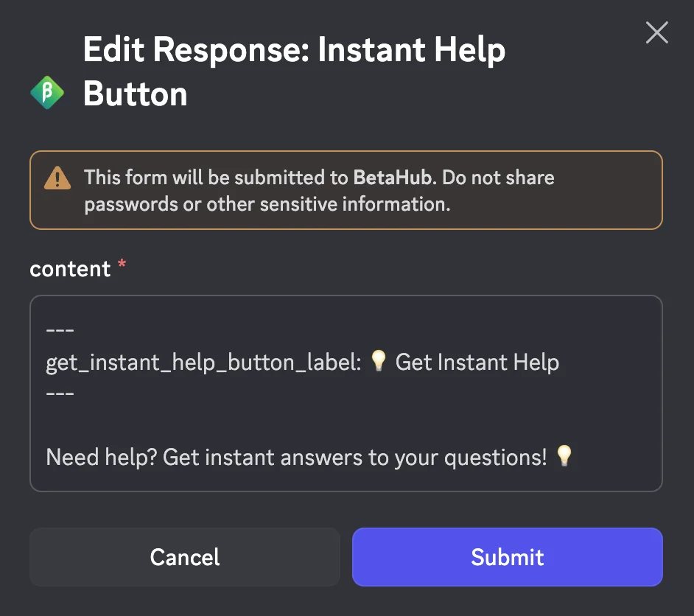This screenshot has width=694, height=616.
Task: Click the green BetaHub diamond logo
Action: point(47,94)
